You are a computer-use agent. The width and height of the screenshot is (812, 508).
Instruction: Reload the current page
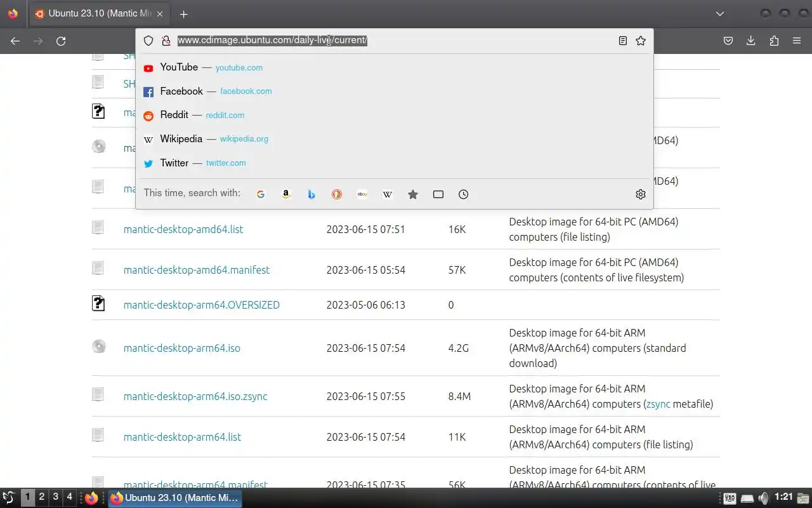61,41
